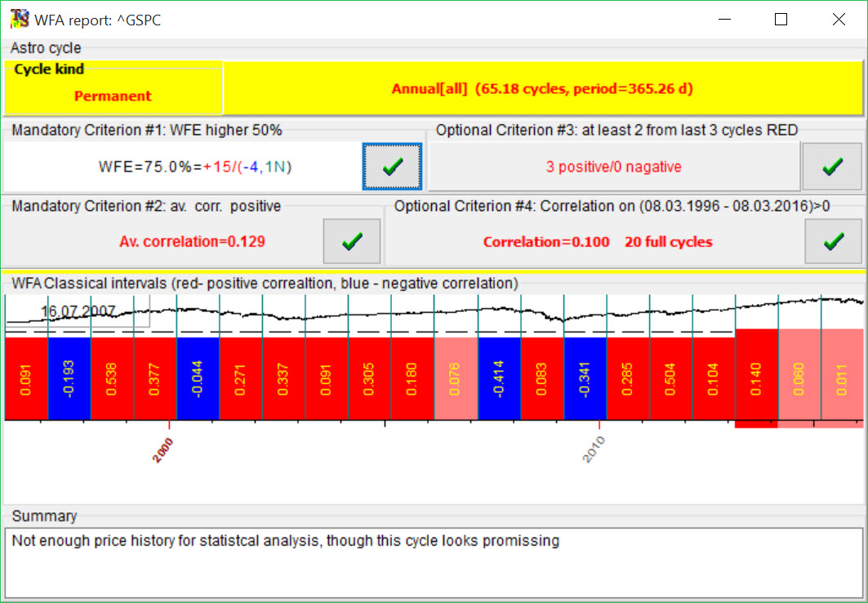The image size is (868, 603).
Task: Select the red 0.538 correlation interval bar
Action: pos(112,378)
